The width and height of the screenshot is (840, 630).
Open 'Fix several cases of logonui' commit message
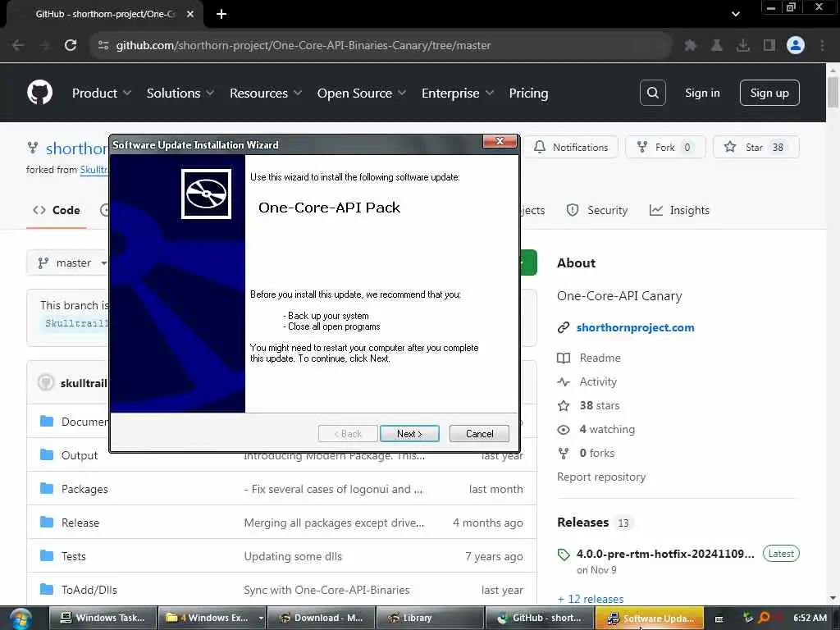(x=333, y=489)
